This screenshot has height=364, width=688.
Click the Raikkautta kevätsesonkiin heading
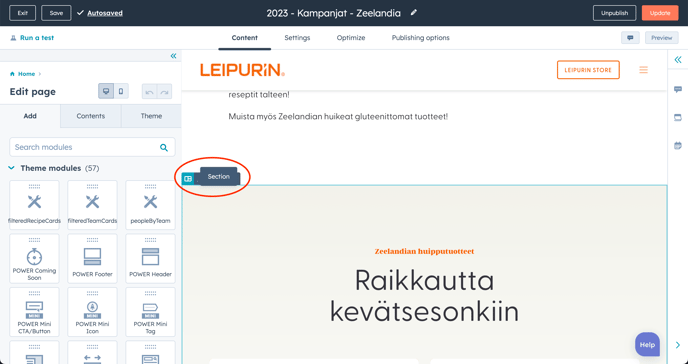point(424,296)
